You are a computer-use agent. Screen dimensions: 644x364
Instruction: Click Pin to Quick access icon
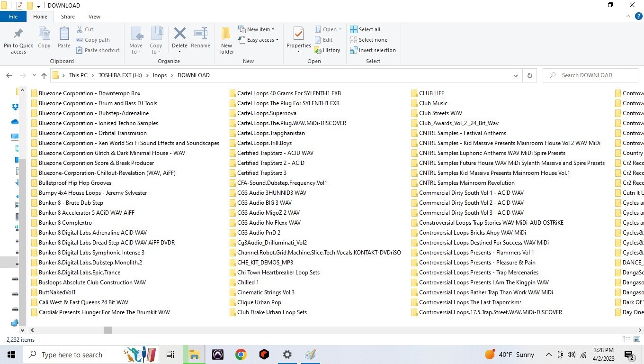pyautogui.click(x=18, y=34)
